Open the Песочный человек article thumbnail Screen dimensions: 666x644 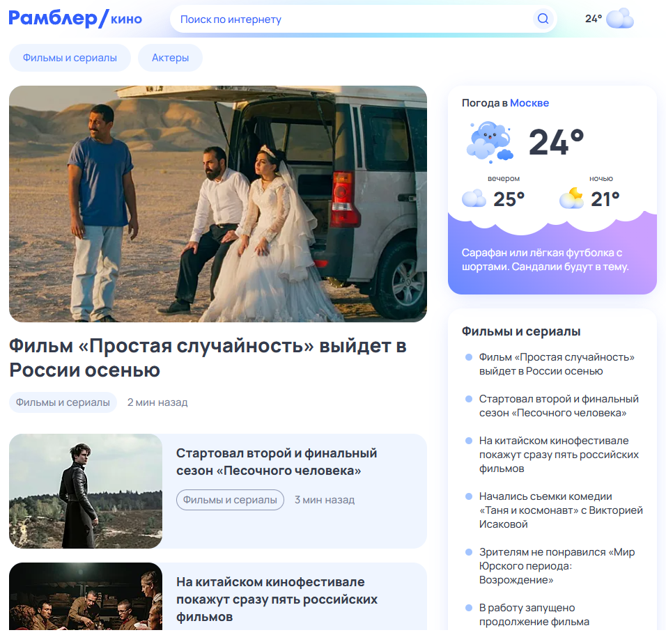[x=86, y=491]
